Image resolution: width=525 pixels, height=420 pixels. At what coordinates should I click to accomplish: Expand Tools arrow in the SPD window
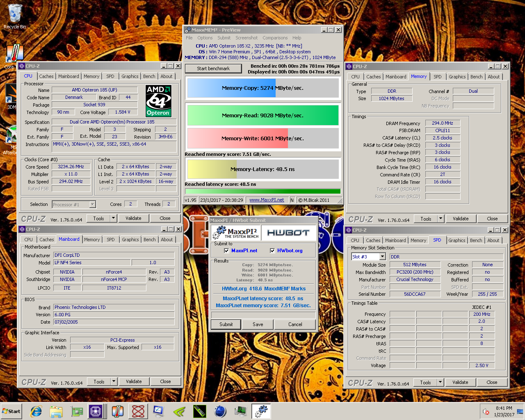click(440, 382)
